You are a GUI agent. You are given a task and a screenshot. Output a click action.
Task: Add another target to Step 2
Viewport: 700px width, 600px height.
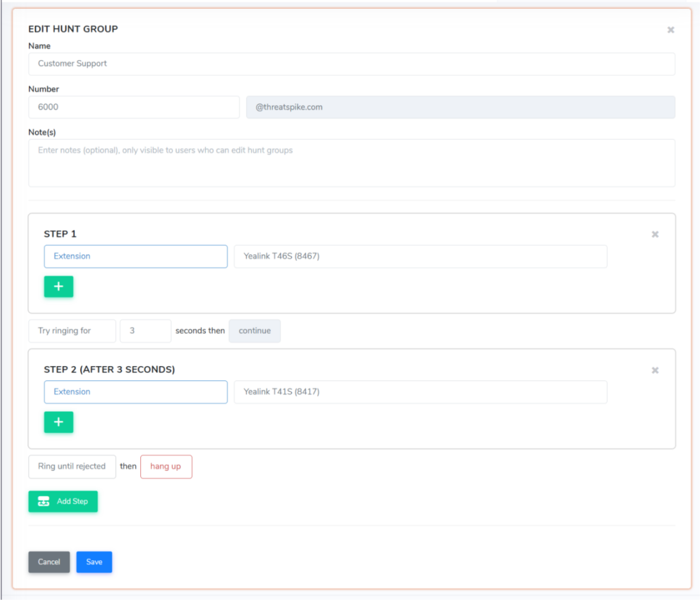(x=59, y=422)
